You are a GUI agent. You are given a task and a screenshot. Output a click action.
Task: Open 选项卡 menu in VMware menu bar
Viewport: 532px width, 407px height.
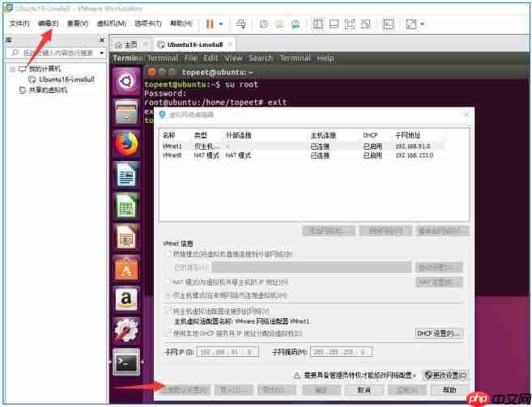[x=148, y=23]
